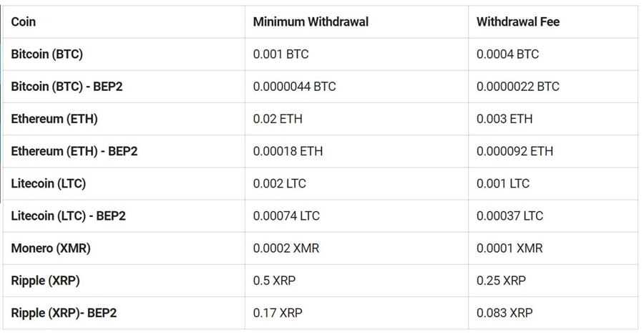Select the 0.02 ETH minimum withdrawal value
Image resolution: width=644 pixels, height=333 pixels.
(x=278, y=119)
